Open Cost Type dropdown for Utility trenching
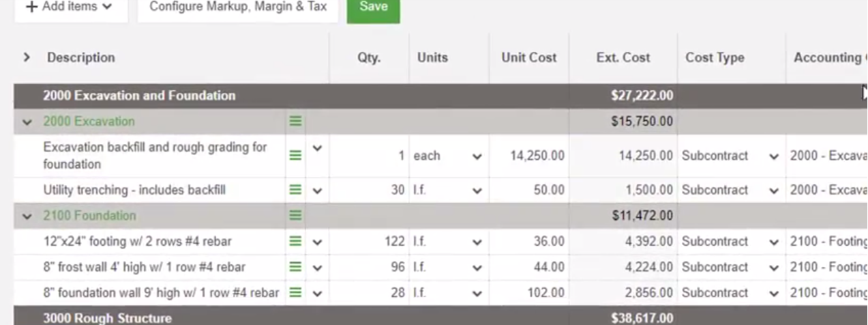The width and height of the screenshot is (868, 325). point(773,190)
